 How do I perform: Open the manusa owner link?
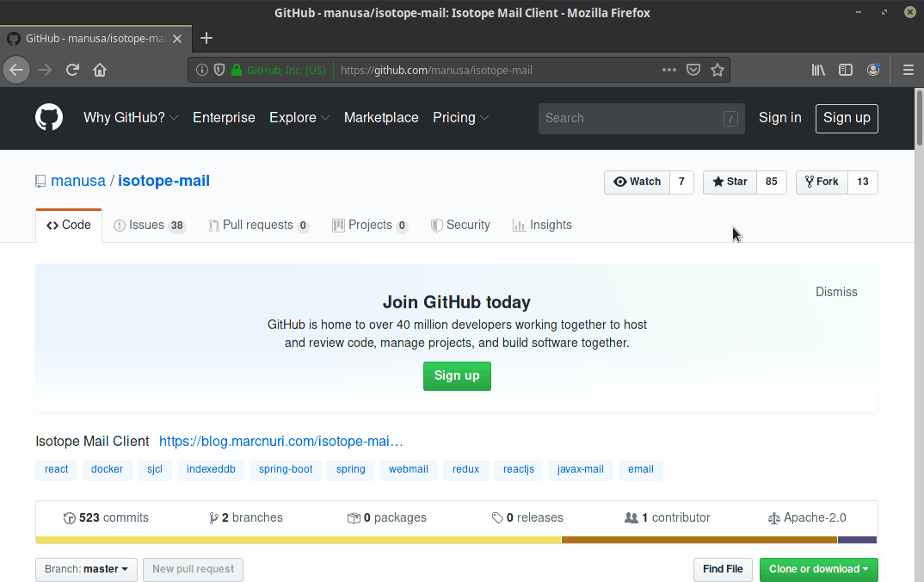pyautogui.click(x=78, y=181)
